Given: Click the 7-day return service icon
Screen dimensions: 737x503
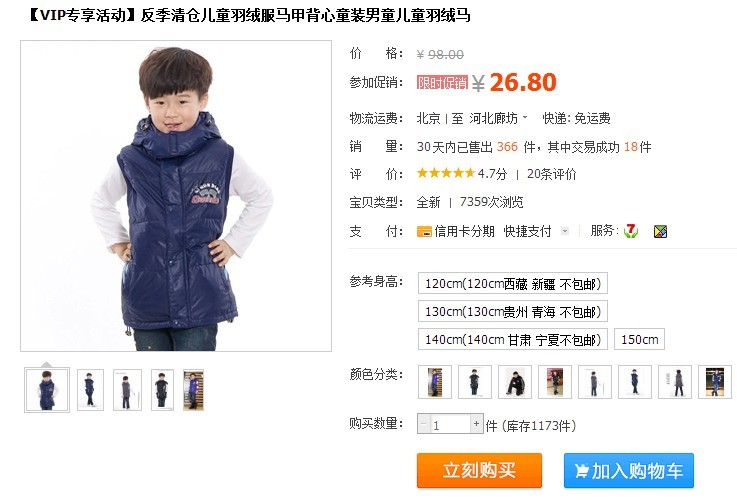Looking at the screenshot, I should point(631,231).
